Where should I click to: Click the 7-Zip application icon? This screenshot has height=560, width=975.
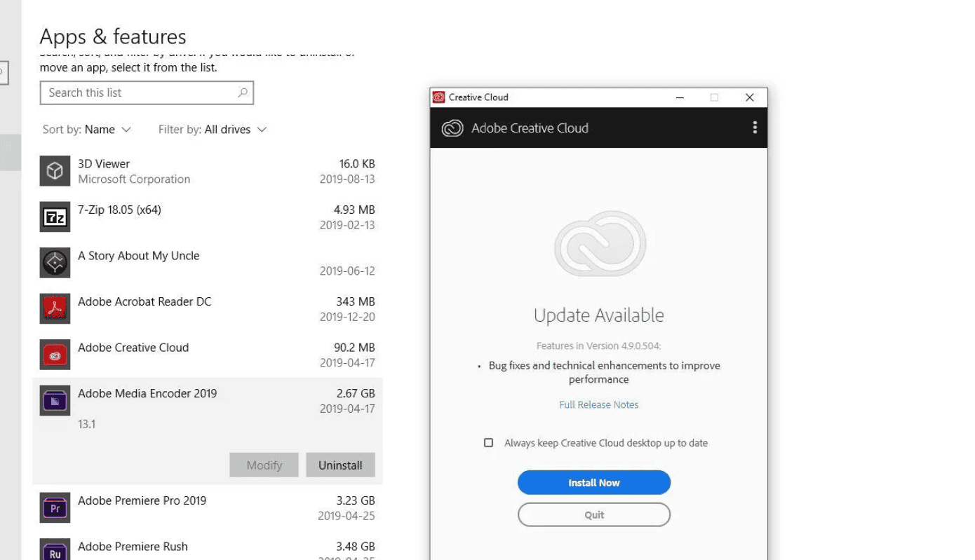(55, 217)
